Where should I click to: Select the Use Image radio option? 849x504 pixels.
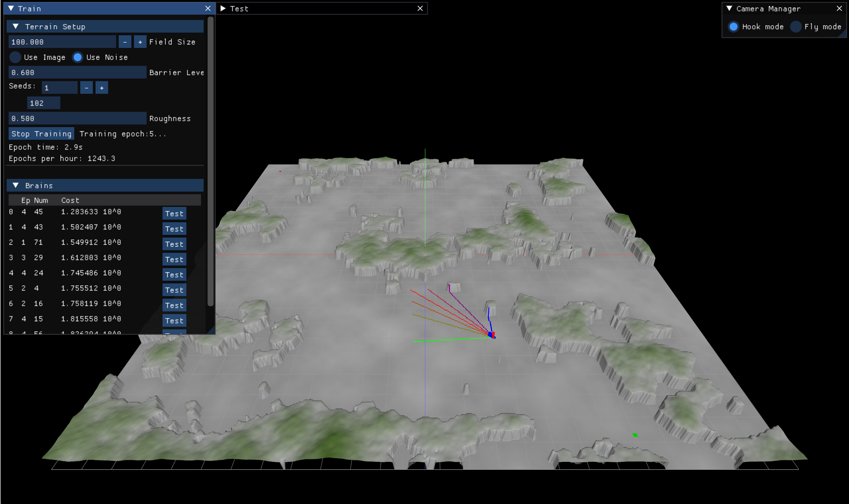(x=15, y=57)
